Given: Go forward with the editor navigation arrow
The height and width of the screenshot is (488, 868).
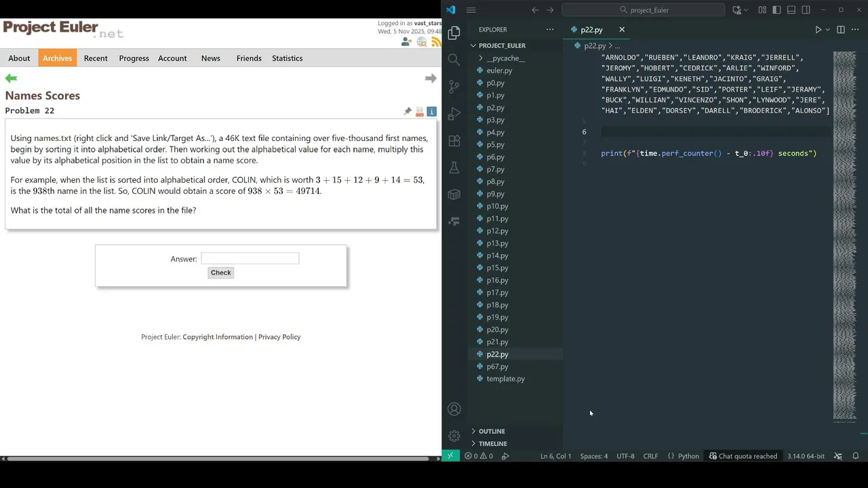Looking at the screenshot, I should 550,10.
